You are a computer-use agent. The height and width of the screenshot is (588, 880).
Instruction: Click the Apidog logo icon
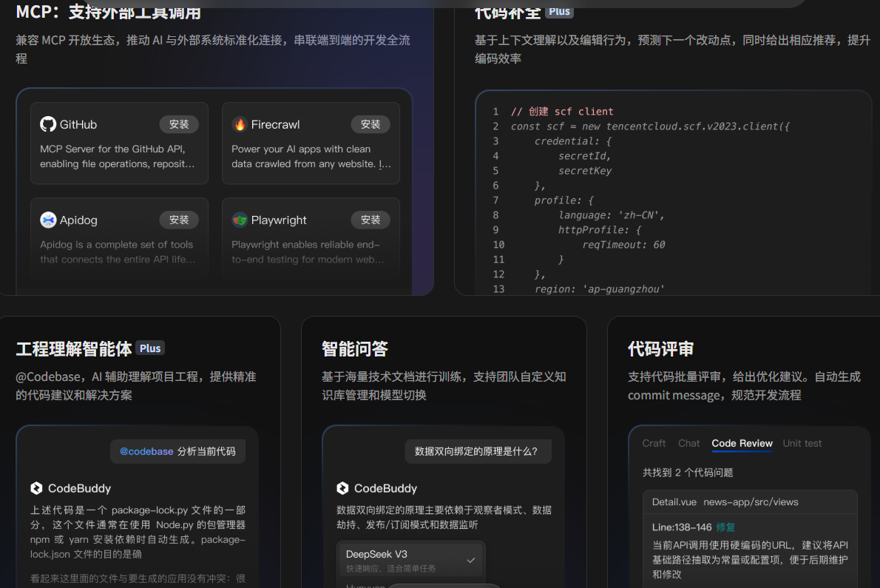point(47,219)
